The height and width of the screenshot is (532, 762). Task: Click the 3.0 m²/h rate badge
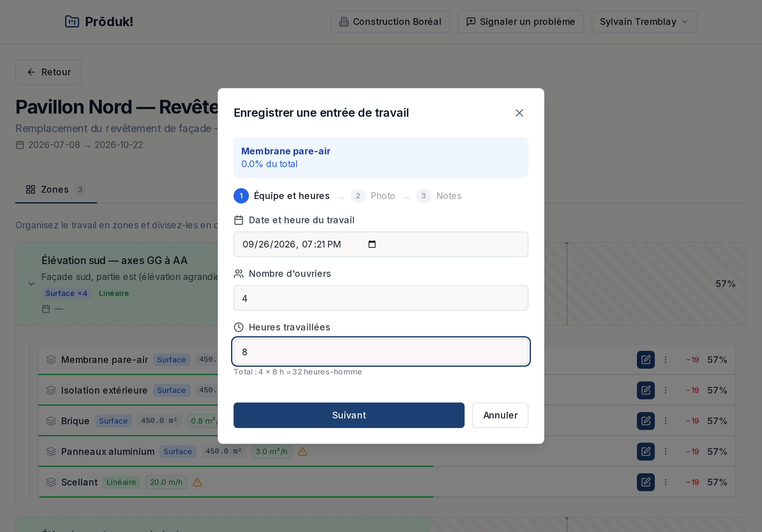[x=272, y=451]
